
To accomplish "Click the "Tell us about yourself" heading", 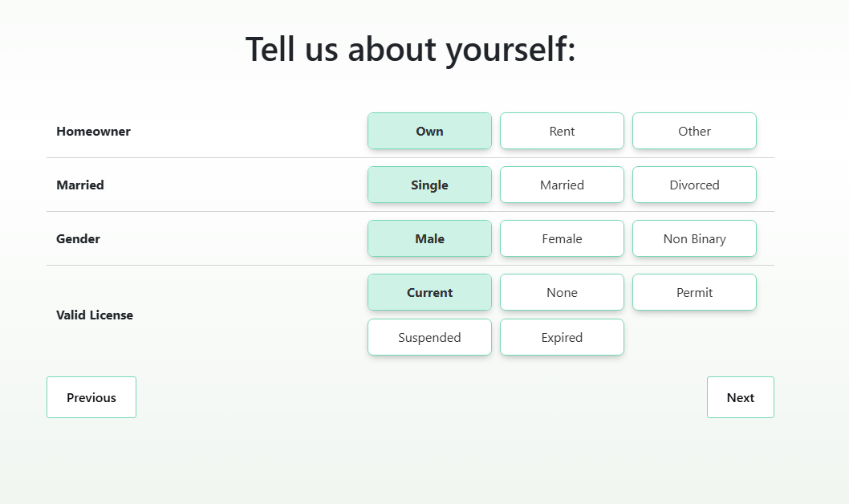I will [410, 49].
